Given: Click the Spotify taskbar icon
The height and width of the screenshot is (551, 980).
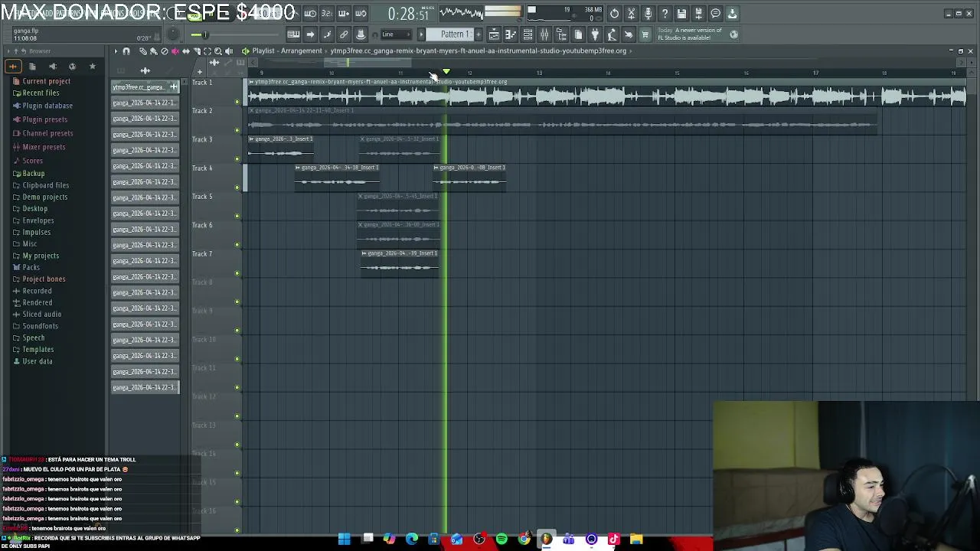Looking at the screenshot, I should pos(501,540).
